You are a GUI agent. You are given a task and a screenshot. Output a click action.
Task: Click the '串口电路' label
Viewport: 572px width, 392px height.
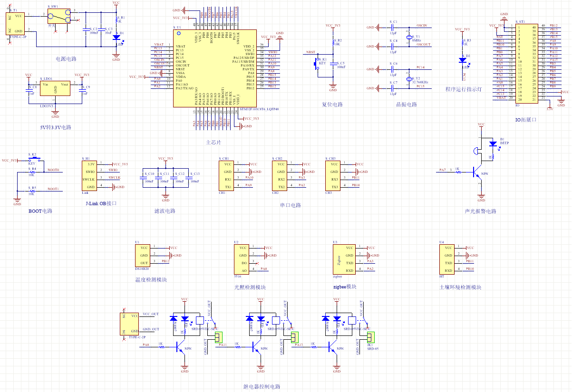291,205
